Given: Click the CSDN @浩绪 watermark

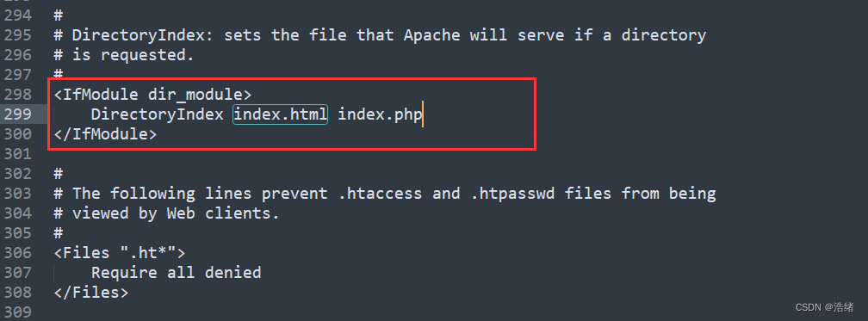Looking at the screenshot, I should (x=825, y=308).
